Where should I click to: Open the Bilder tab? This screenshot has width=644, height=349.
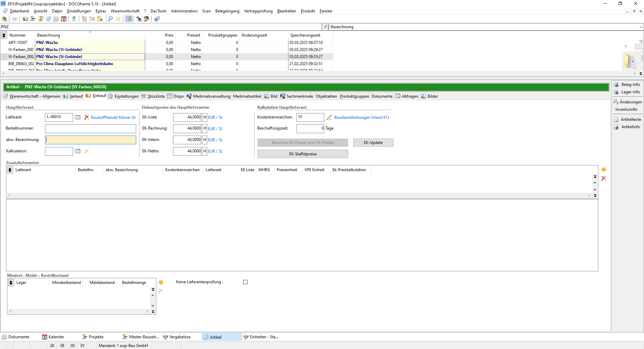coord(429,96)
